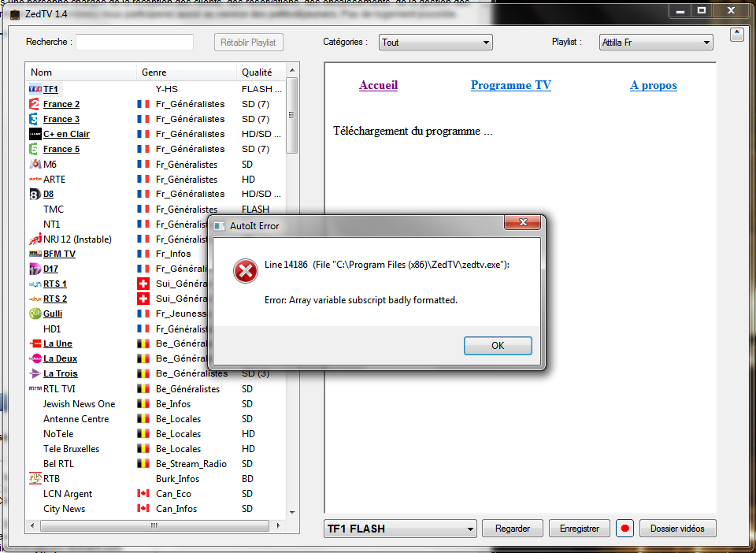Select the ARTE channel logo icon
The image size is (756, 553).
click(35, 179)
